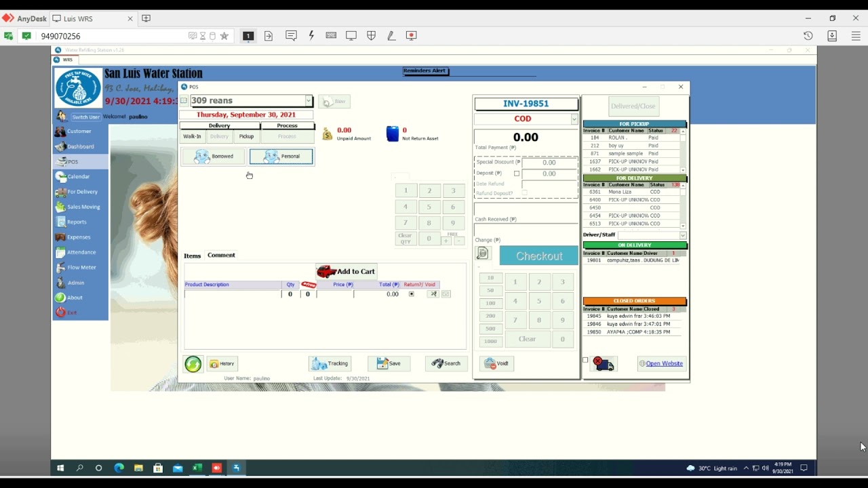868x488 pixels.
Task: Open Sales Moving in the sidebar
Action: point(79,207)
